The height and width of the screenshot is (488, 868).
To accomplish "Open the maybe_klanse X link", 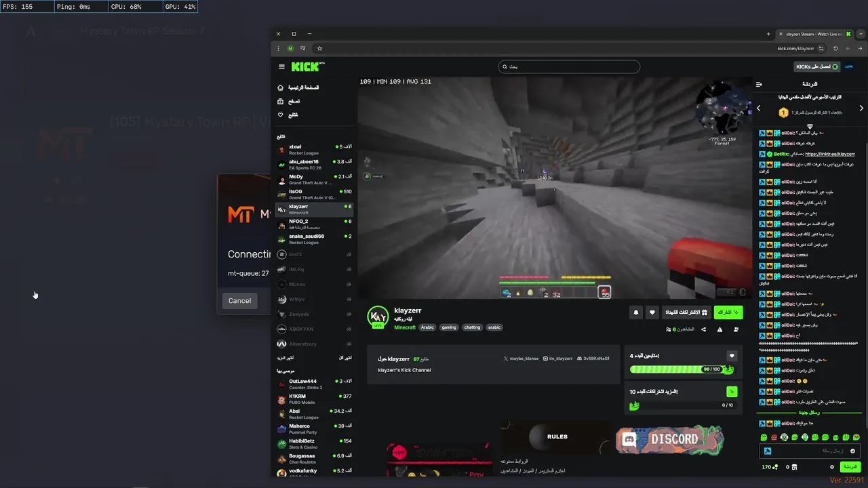I will (x=521, y=359).
